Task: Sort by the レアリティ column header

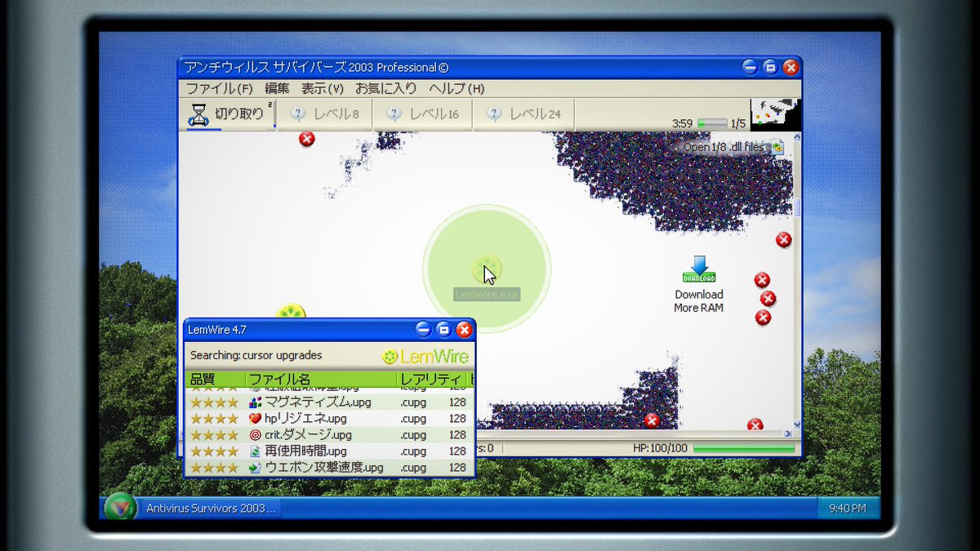Action: coord(431,380)
